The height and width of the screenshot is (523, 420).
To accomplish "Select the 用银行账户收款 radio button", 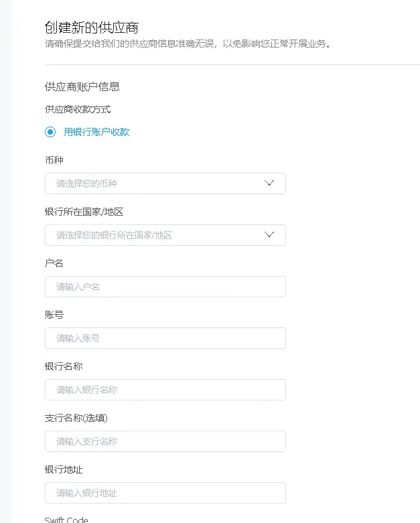I will (x=50, y=132).
